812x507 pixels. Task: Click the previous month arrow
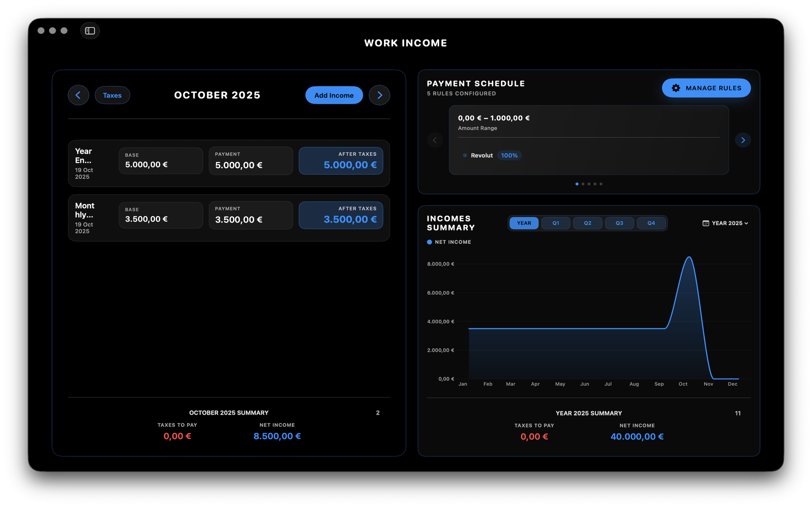(x=78, y=95)
